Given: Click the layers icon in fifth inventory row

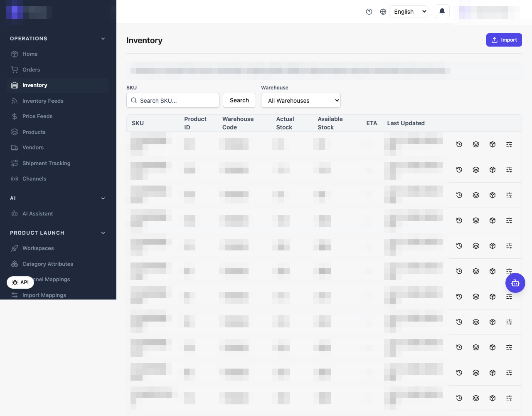Looking at the screenshot, I should coord(476,246).
